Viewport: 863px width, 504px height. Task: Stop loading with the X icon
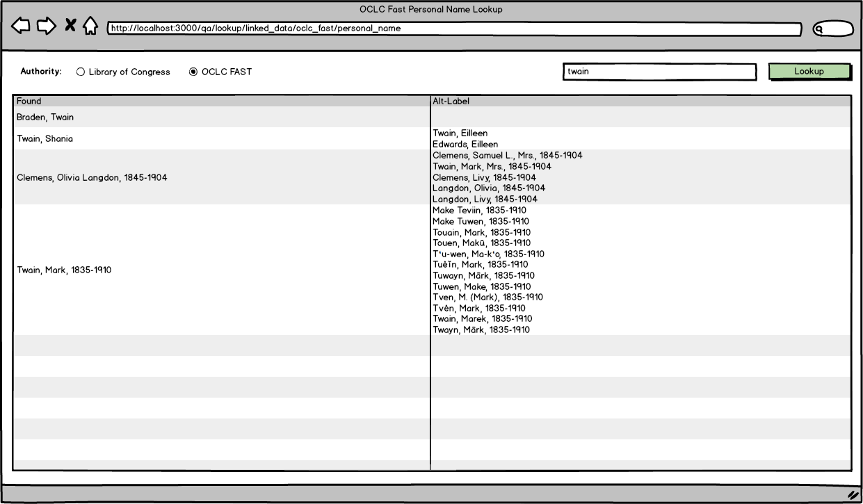click(70, 26)
